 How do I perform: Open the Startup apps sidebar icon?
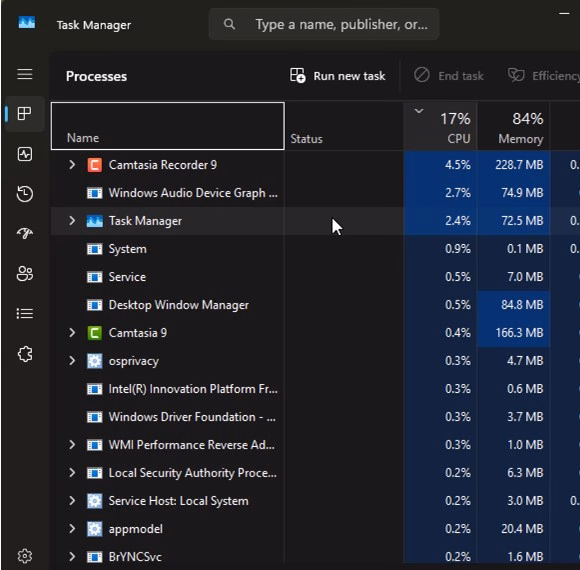coord(25,233)
